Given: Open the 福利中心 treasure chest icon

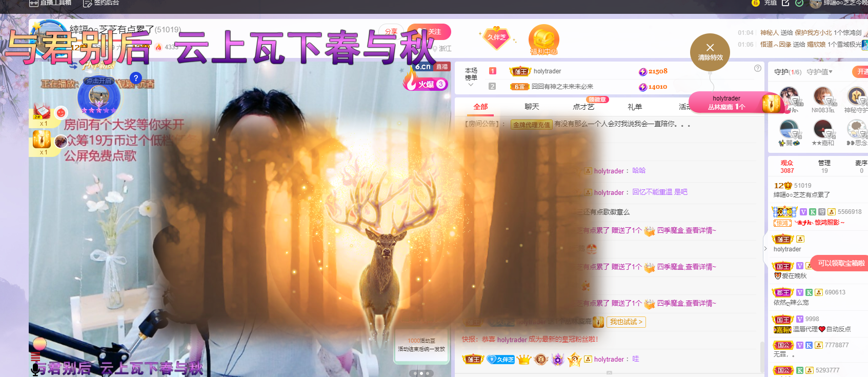Looking at the screenshot, I should point(543,39).
